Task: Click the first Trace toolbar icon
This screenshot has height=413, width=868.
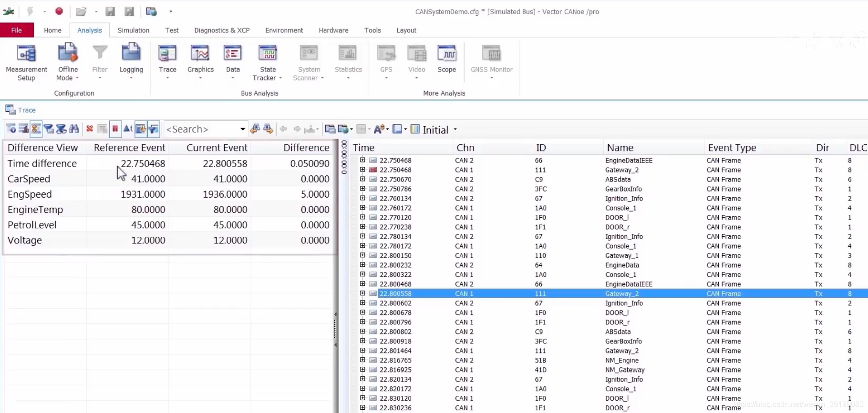Action: [x=11, y=129]
